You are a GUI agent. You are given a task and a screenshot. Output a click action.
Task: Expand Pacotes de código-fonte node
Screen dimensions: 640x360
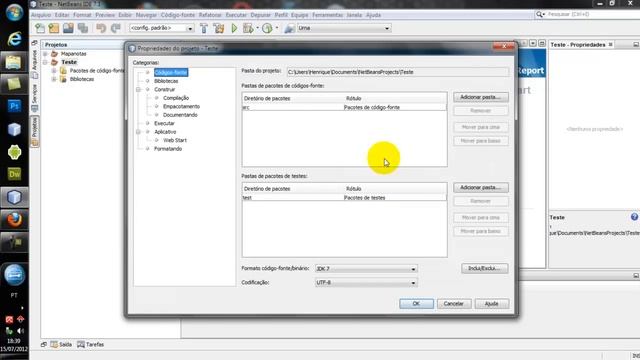(54, 71)
